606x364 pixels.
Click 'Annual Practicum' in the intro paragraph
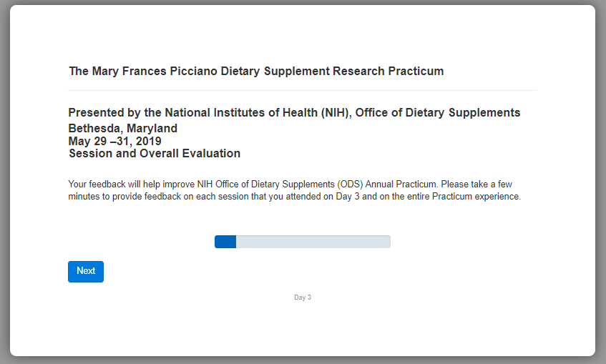coord(400,184)
